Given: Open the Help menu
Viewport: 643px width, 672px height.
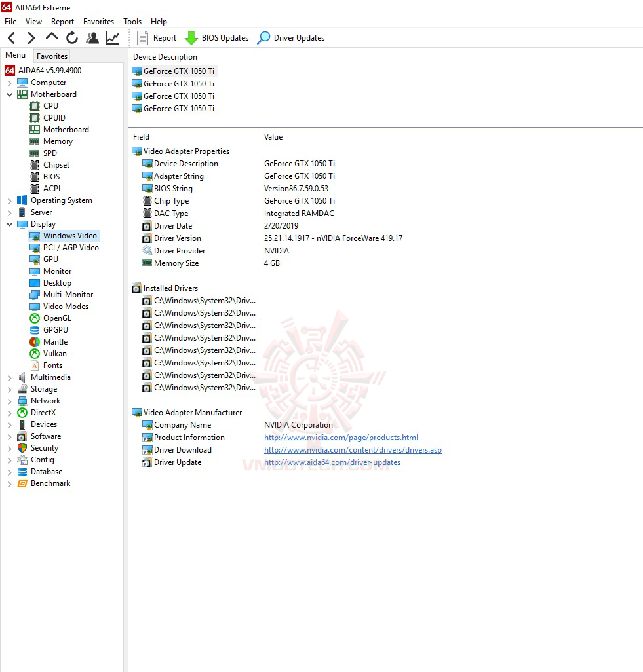Looking at the screenshot, I should pyautogui.click(x=159, y=22).
